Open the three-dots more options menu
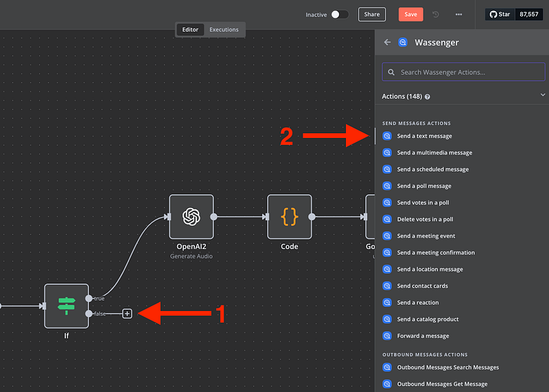The height and width of the screenshot is (392, 549). [458, 14]
